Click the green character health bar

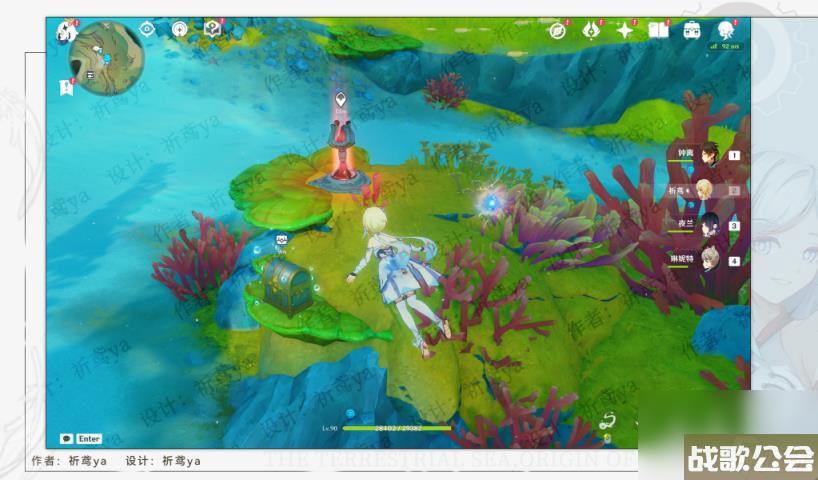click(397, 428)
